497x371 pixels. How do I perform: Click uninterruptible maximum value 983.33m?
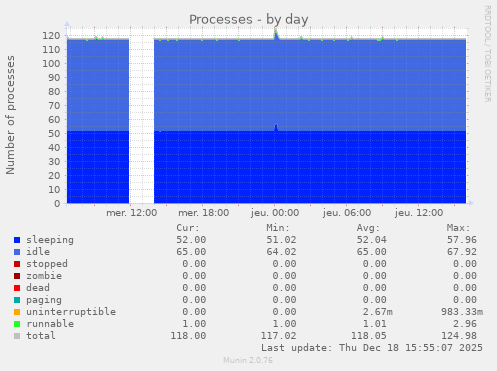coord(462,312)
